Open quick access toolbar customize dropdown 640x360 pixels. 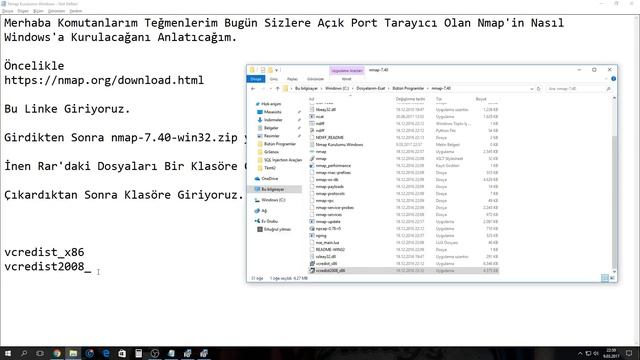277,70
